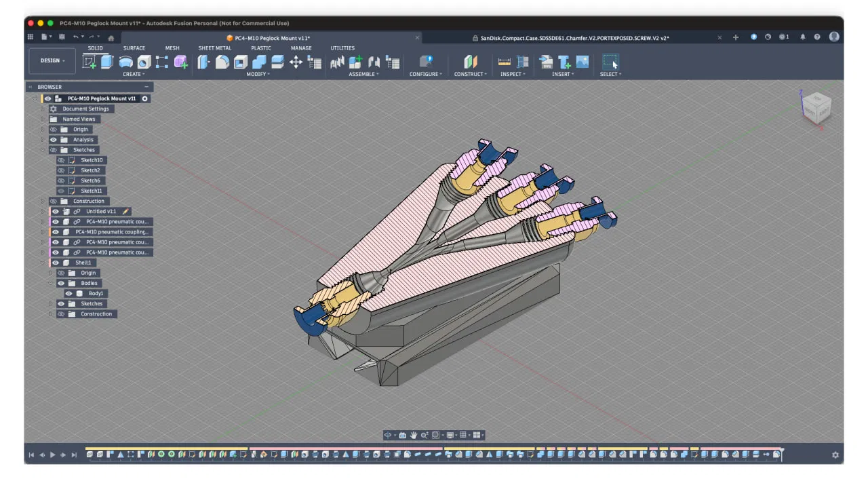Show Sketch11 using its eye icon

[61, 191]
